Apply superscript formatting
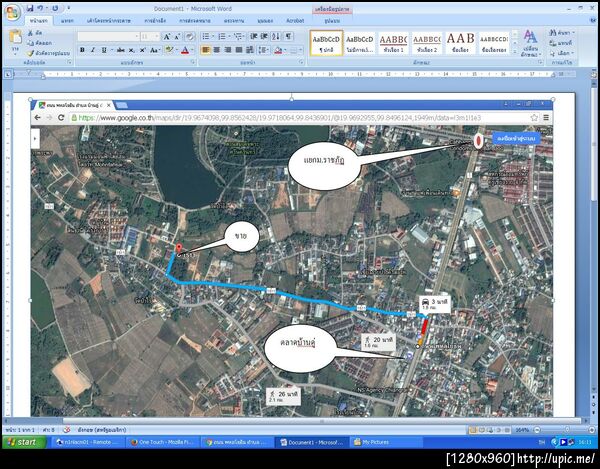The image size is (600, 469). [x=142, y=50]
